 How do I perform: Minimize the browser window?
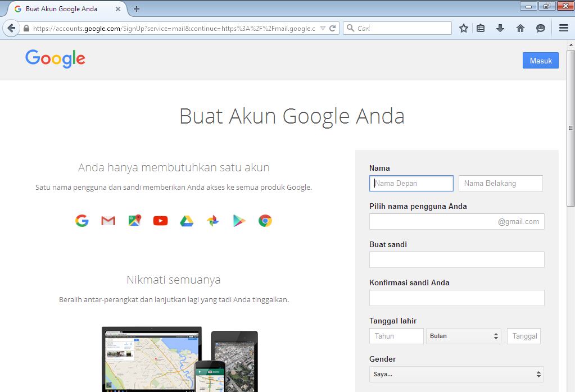(x=528, y=6)
